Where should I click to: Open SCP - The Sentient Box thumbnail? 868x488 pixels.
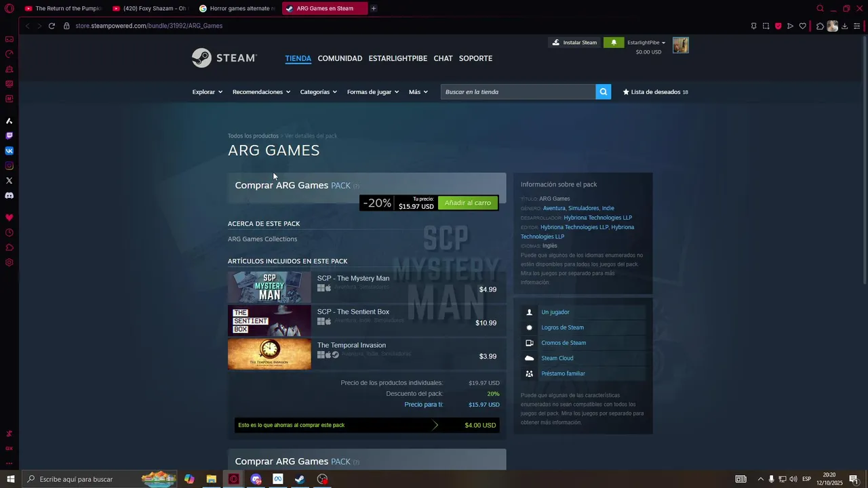(x=269, y=321)
